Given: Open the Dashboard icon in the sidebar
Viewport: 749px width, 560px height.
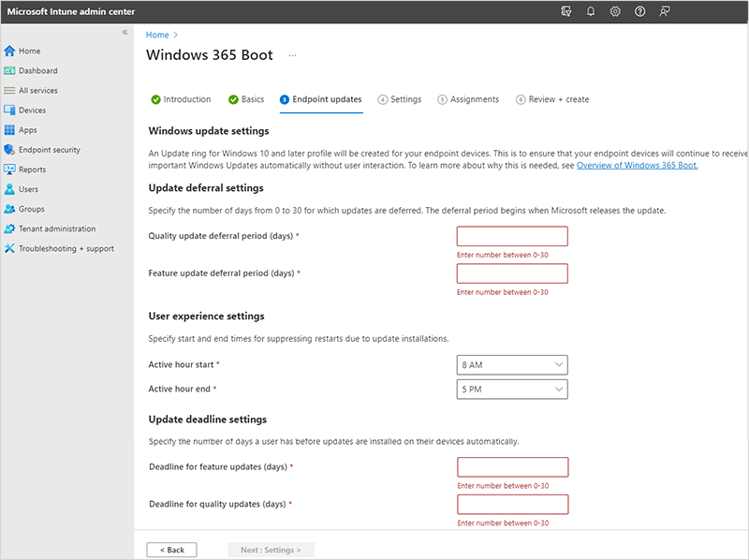Looking at the screenshot, I should (9, 71).
